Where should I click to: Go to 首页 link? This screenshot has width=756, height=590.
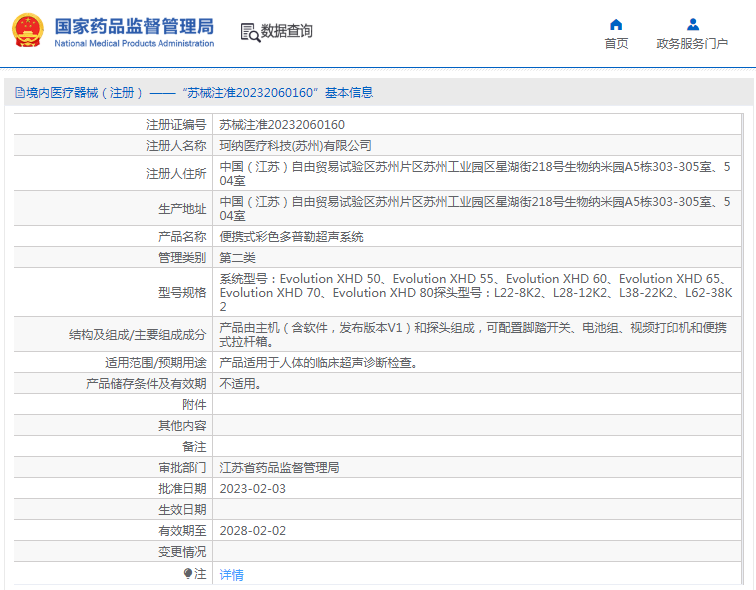coord(616,43)
